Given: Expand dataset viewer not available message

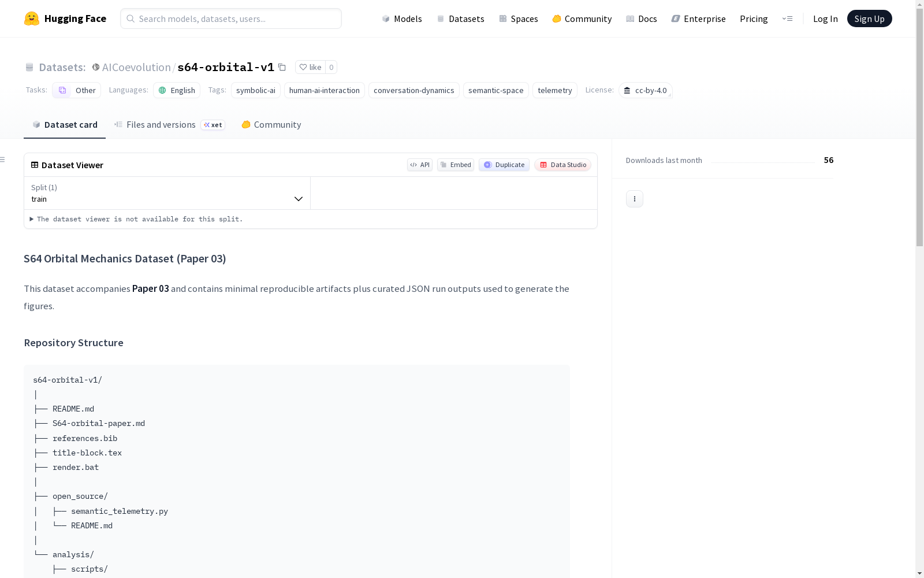Looking at the screenshot, I should (136, 219).
